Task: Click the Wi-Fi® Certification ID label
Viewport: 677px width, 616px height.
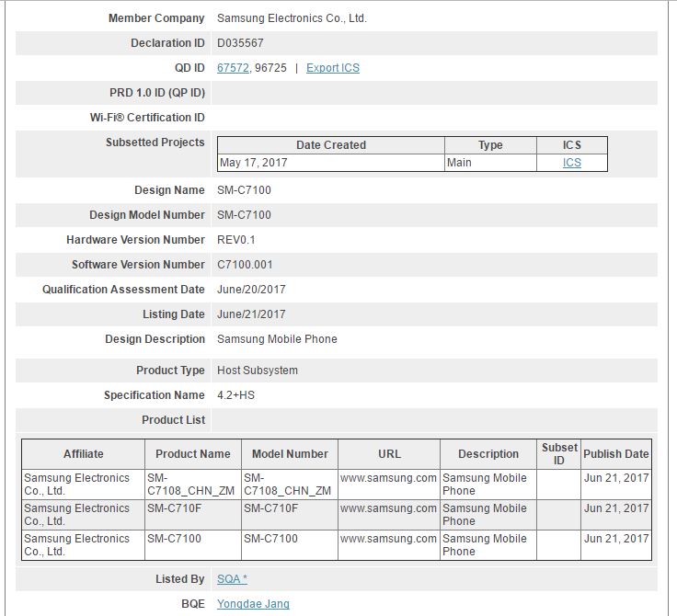Action: click(x=147, y=118)
